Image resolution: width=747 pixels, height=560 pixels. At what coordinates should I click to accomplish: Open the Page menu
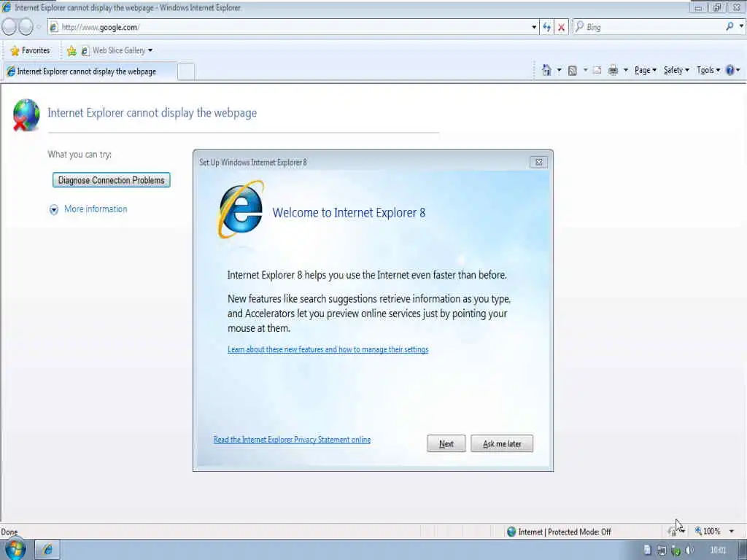click(x=645, y=70)
